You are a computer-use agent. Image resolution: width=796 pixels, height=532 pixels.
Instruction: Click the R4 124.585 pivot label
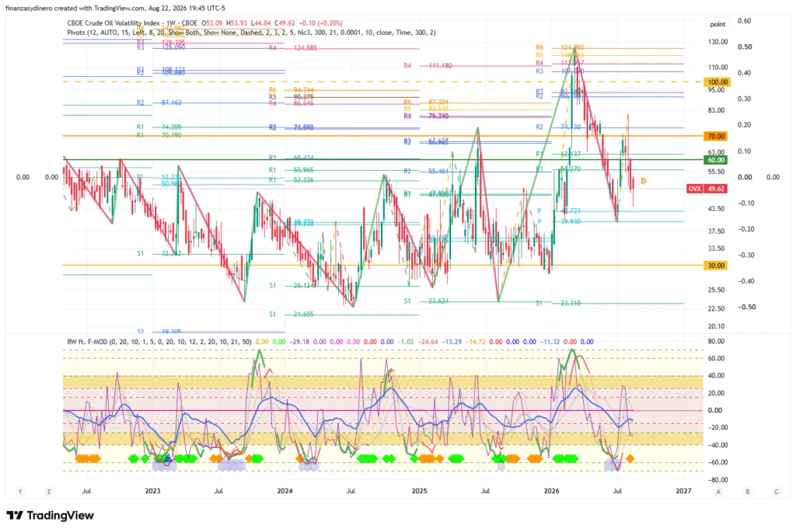tap(293, 47)
